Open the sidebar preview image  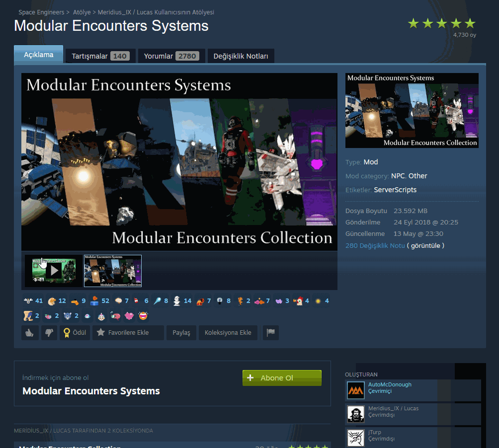412,110
